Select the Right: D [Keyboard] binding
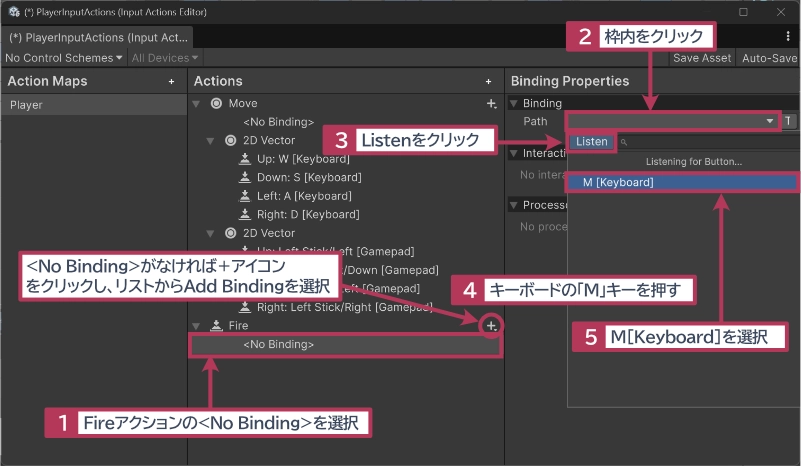This screenshot has height=466, width=801. pos(307,214)
